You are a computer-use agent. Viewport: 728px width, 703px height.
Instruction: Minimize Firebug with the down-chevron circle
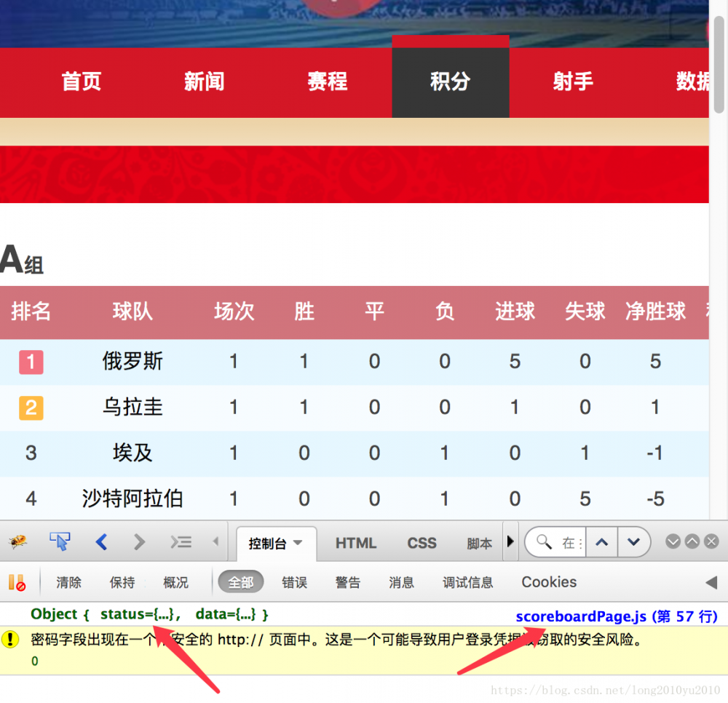point(673,541)
